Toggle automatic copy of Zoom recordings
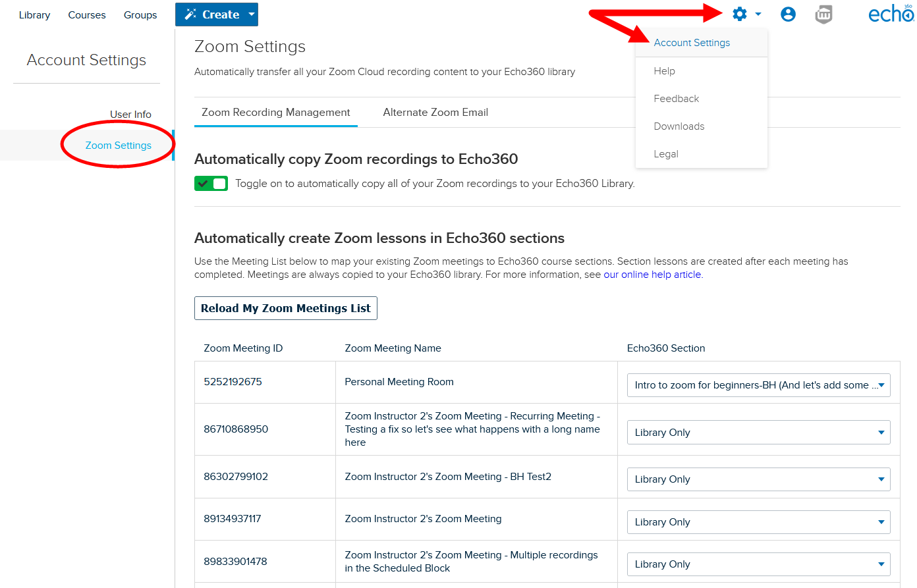 (x=211, y=184)
